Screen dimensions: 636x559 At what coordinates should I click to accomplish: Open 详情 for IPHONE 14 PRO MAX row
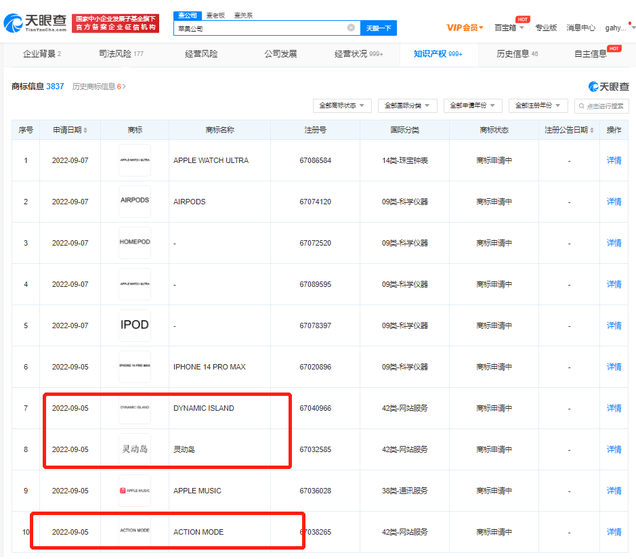[614, 367]
